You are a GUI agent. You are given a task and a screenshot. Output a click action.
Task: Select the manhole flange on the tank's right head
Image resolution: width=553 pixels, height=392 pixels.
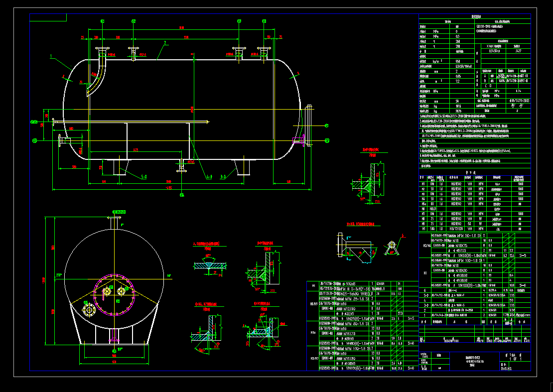tap(308, 125)
